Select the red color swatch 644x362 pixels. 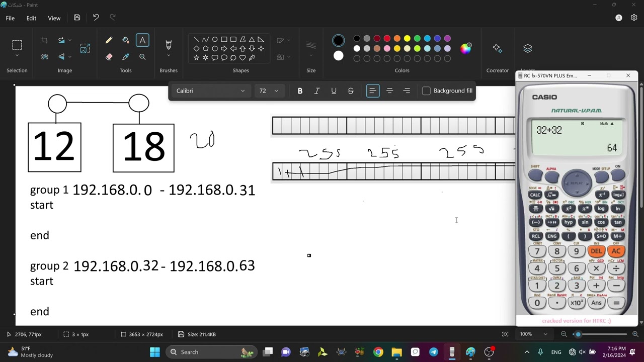click(x=387, y=39)
